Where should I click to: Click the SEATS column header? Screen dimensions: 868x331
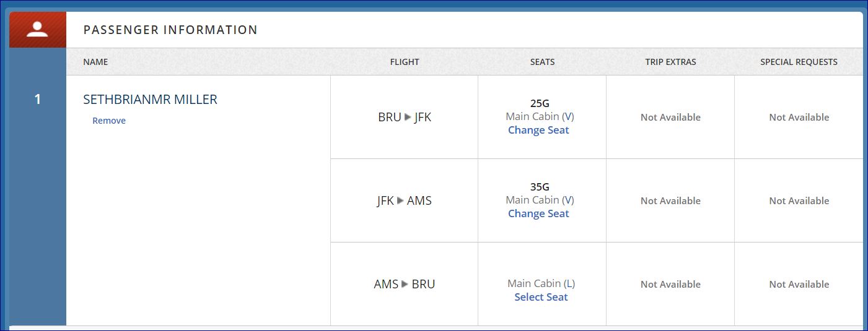(542, 62)
